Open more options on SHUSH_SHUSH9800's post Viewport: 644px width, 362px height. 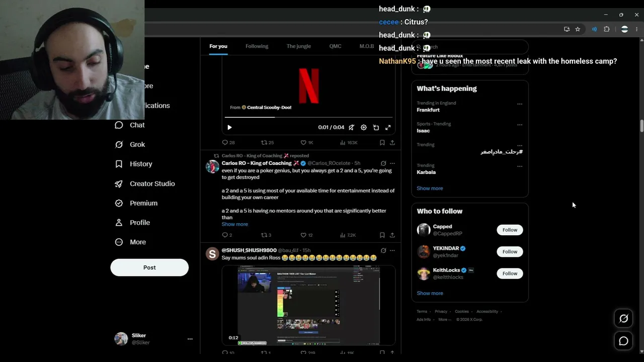(392, 250)
